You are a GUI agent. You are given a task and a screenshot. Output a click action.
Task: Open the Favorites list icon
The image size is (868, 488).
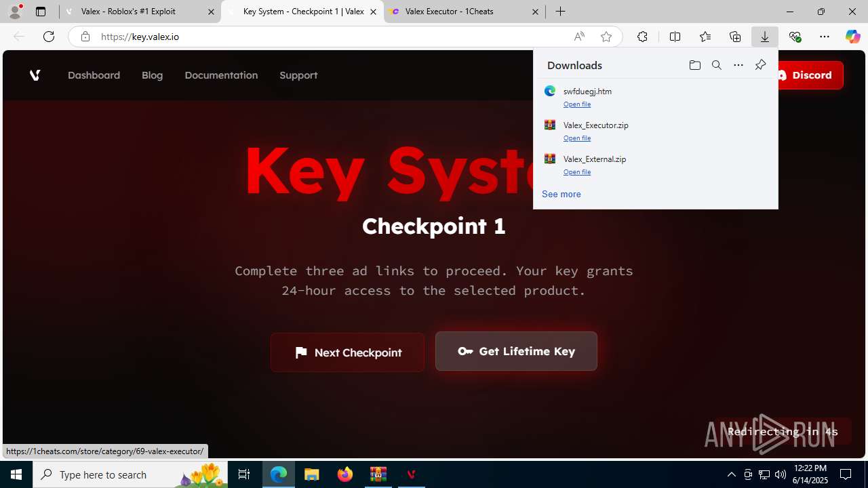click(705, 37)
